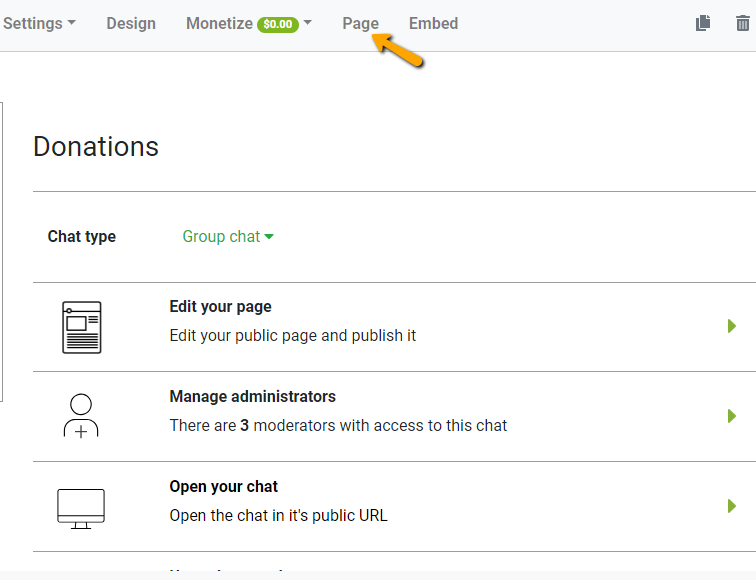756x580 pixels.
Task: Select the Manage administrators title
Action: (252, 397)
